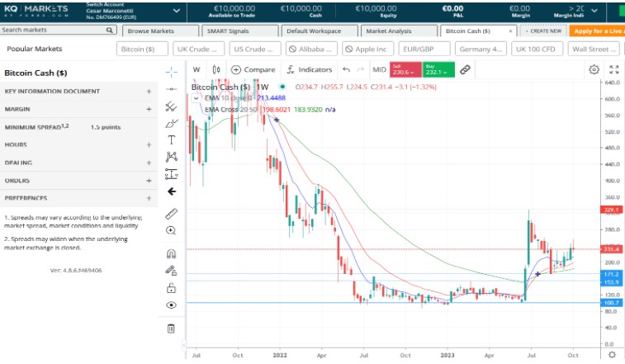Undo last chart action

pos(346,70)
